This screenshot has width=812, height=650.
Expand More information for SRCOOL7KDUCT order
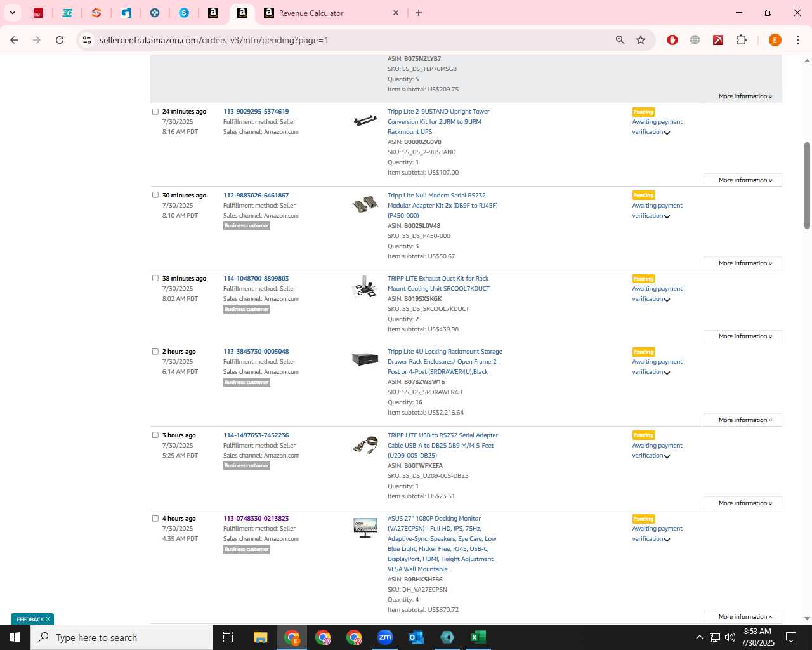(743, 336)
